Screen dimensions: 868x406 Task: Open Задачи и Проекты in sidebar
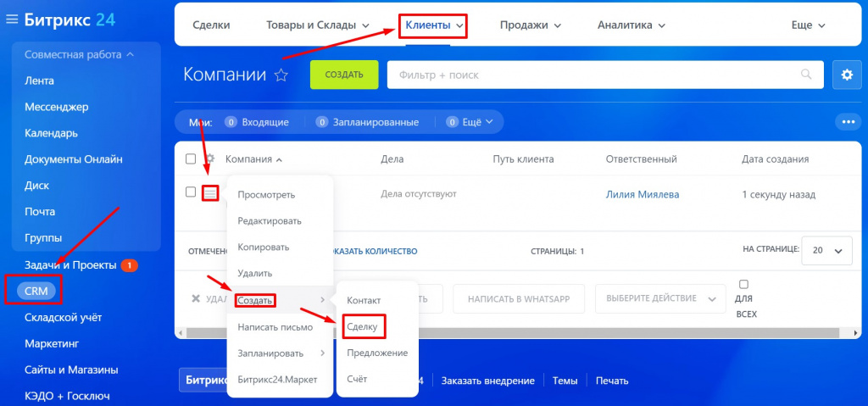click(x=70, y=265)
